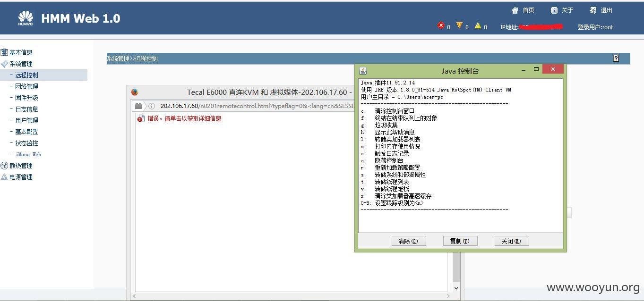644x301 pixels.
Task: Select 远程控制 in sidebar
Action: [26, 75]
